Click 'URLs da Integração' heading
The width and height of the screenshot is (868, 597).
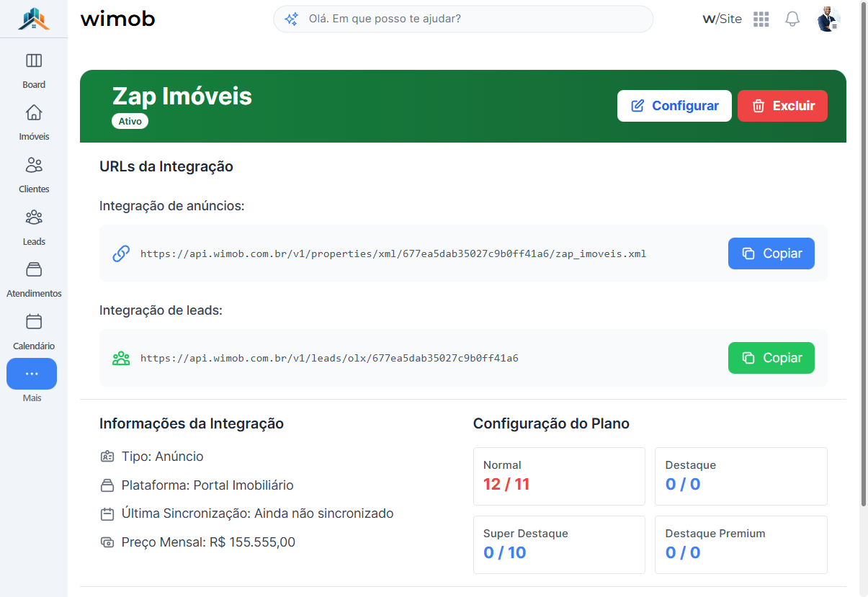click(x=166, y=166)
